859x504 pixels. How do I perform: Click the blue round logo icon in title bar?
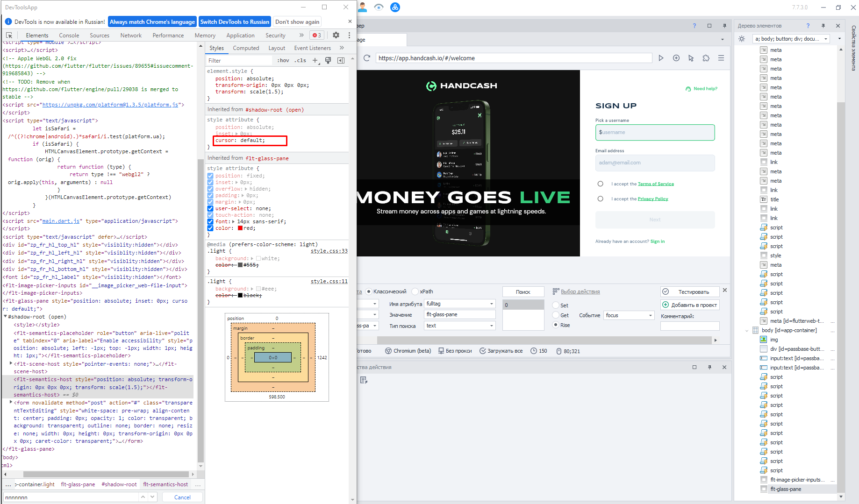[395, 7]
